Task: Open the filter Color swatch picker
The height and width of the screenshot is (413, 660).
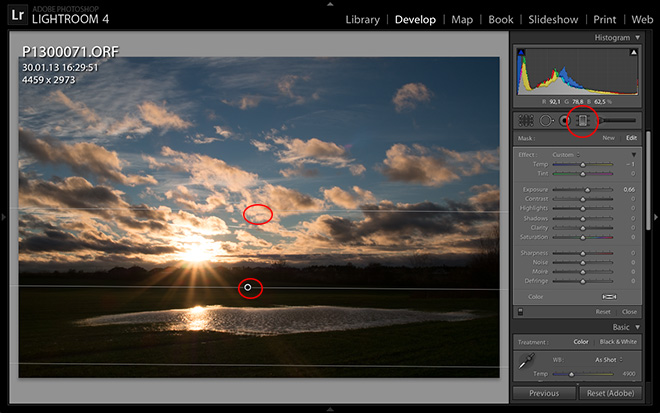Action: pyautogui.click(x=609, y=297)
